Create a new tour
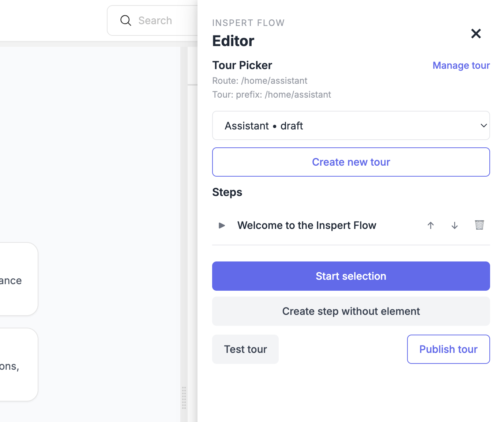The width and height of the screenshot is (504, 422). (351, 162)
